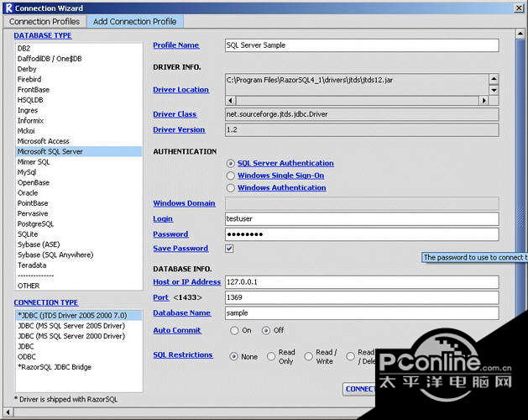Select Read / Write SQL restriction
Image resolution: width=528 pixels, height=420 pixels.
(308, 357)
